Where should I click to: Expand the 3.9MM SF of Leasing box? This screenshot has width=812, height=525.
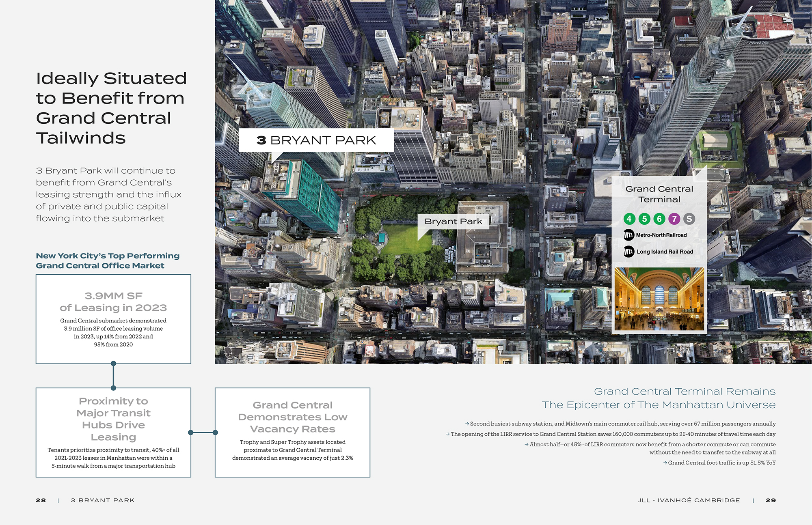click(114, 318)
